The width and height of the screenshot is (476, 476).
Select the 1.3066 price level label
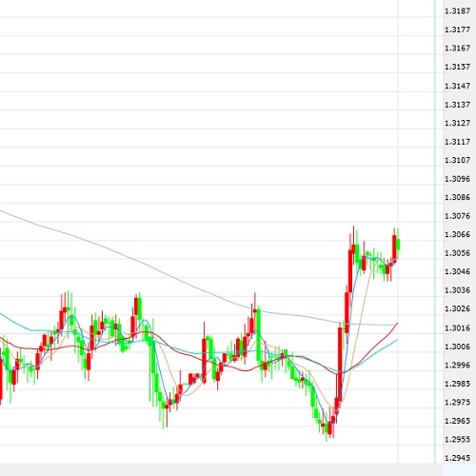pyautogui.click(x=457, y=234)
